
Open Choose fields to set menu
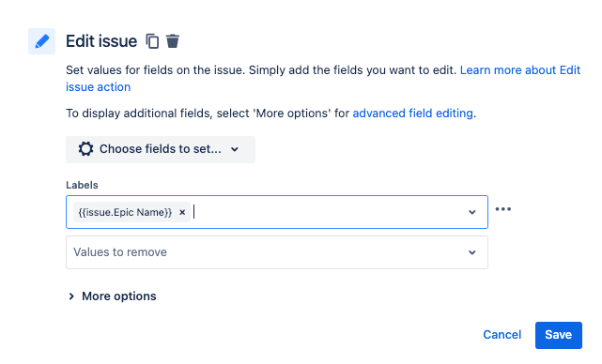[x=161, y=149]
